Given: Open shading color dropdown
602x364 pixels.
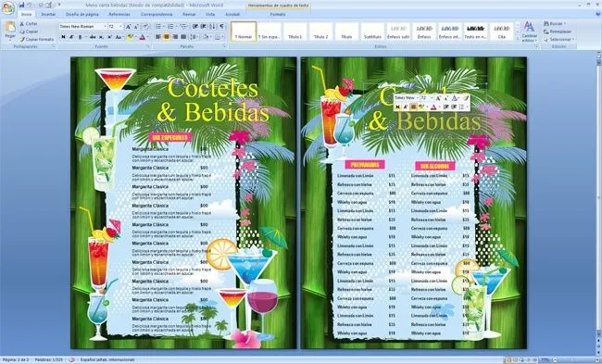Looking at the screenshot, I should 207,37.
